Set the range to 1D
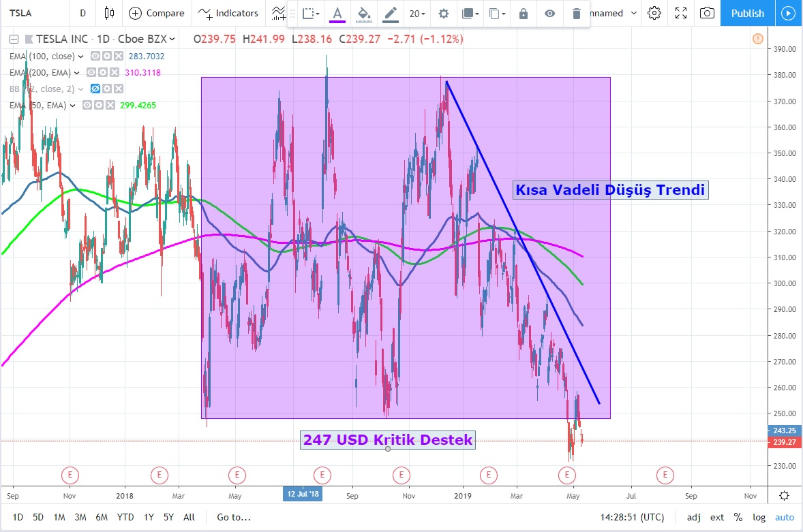This screenshot has height=532, width=803. (18, 517)
